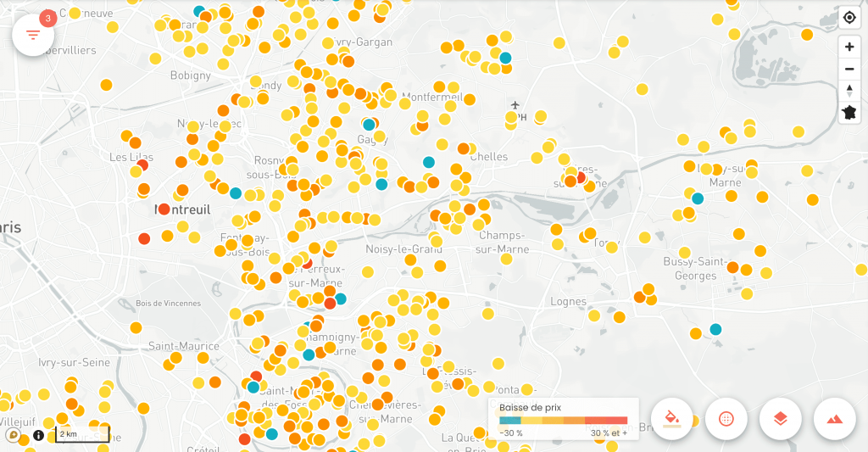The height and width of the screenshot is (452, 868).
Task: Click the Bois de Vincennes label
Action: 169,303
